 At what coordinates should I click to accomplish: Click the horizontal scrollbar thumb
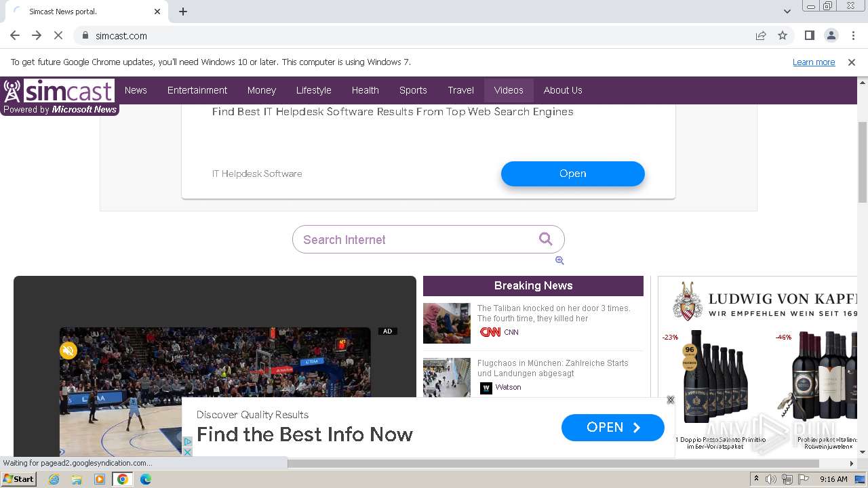pyautogui.click(x=553, y=464)
